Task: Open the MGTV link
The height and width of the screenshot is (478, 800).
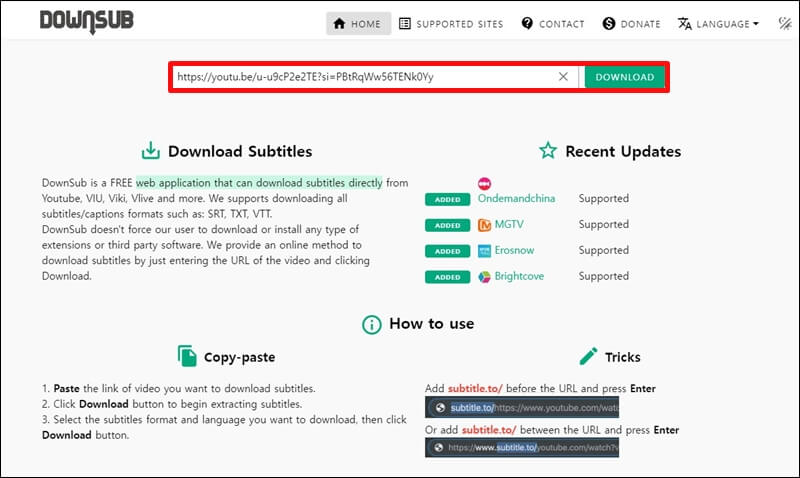Action: point(509,224)
